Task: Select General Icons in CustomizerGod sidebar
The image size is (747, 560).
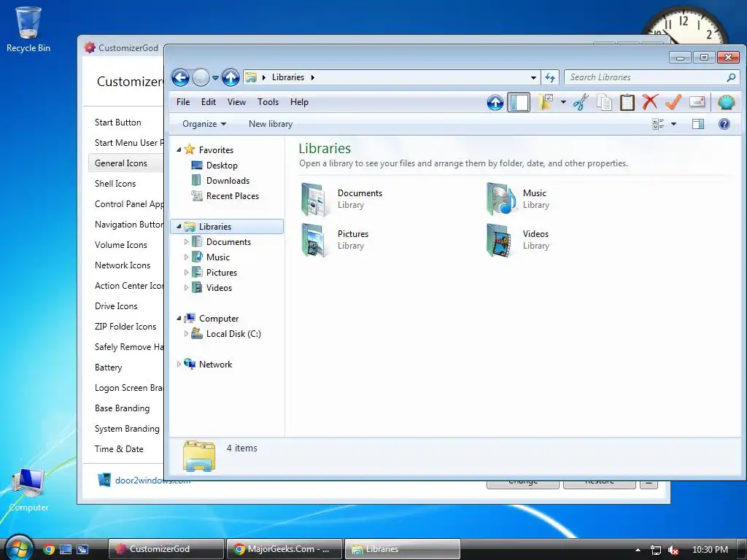Action: click(125, 163)
